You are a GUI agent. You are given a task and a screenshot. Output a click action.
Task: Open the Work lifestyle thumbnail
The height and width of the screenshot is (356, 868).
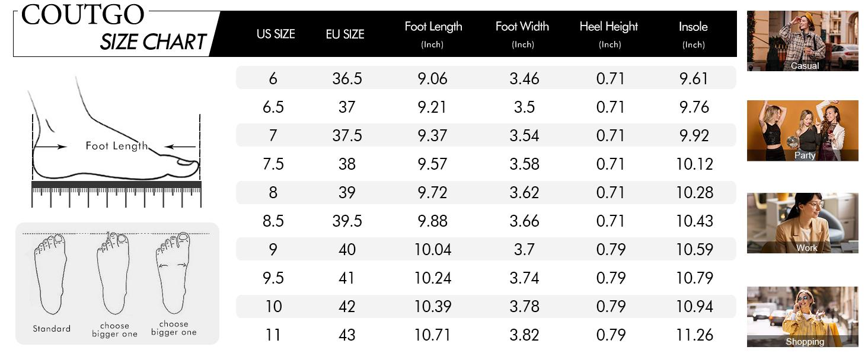tap(802, 223)
